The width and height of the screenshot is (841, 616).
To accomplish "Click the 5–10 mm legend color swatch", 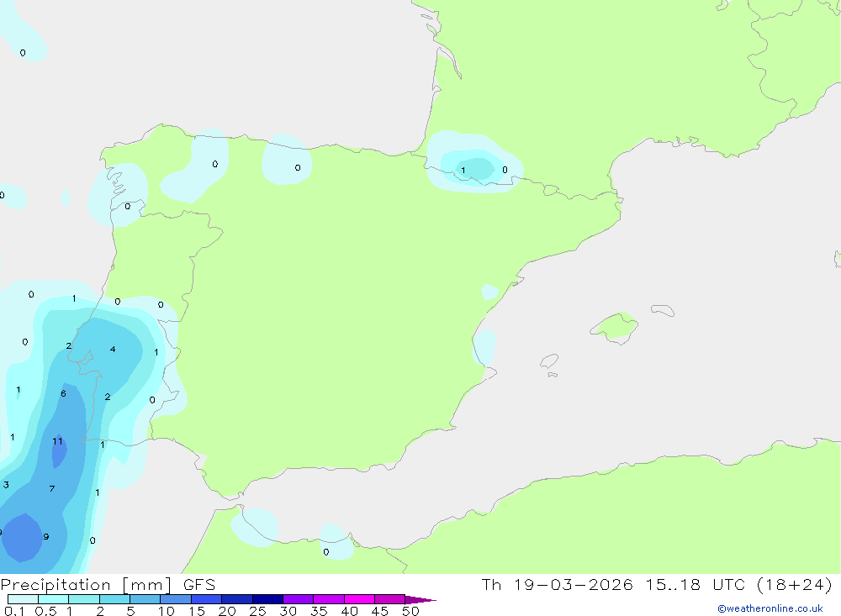I will pyautogui.click(x=145, y=599).
